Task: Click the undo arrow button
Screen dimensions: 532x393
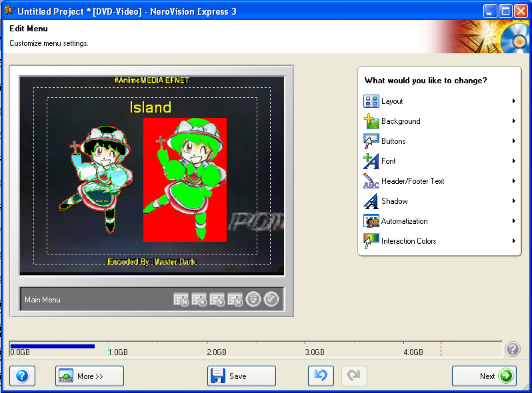Action: click(x=321, y=376)
